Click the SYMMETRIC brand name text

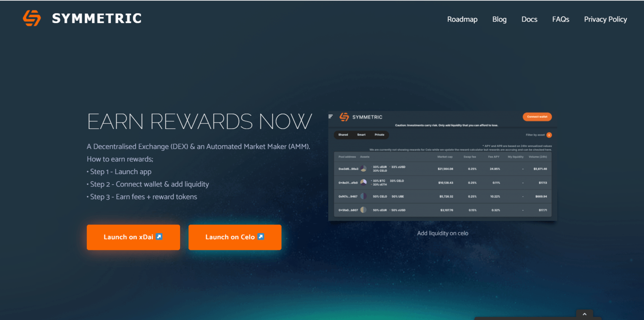[x=97, y=18]
